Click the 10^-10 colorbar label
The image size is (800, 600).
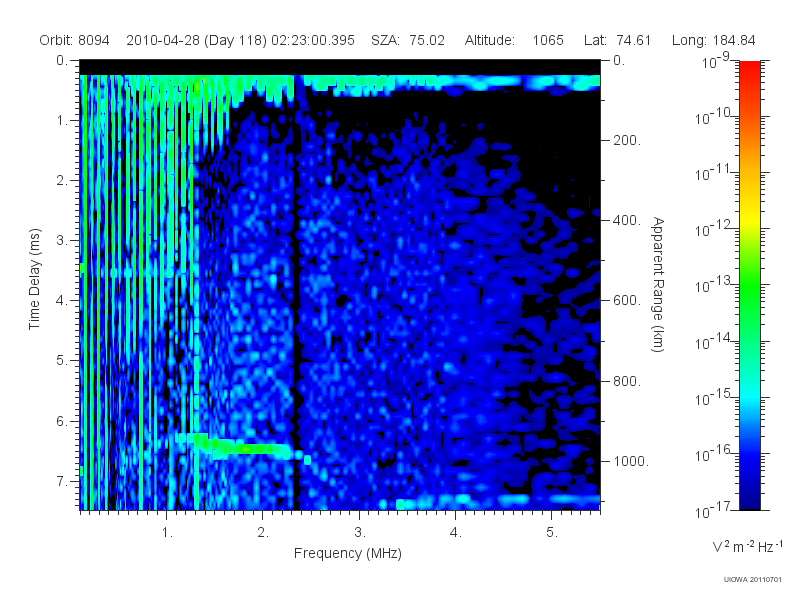[715, 117]
